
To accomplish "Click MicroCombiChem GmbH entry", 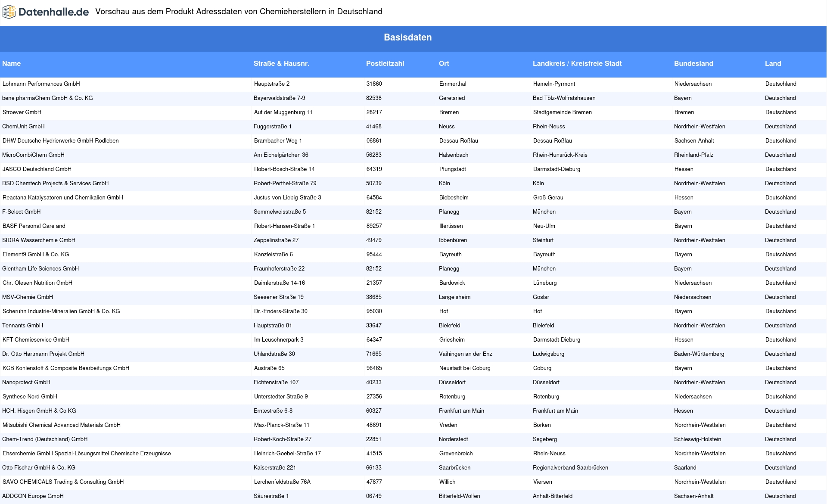I will [33, 155].
